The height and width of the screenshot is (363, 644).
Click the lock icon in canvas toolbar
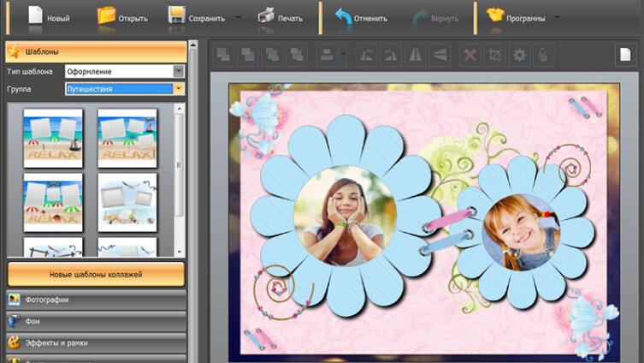[x=542, y=56]
